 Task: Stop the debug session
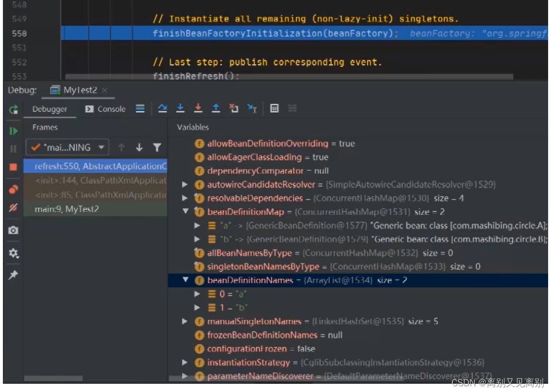13,167
